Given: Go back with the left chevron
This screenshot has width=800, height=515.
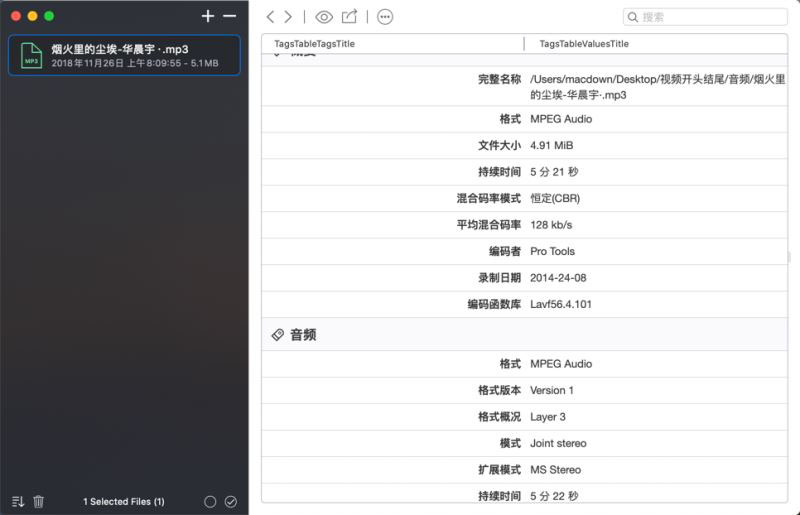Looking at the screenshot, I should pyautogui.click(x=270, y=17).
